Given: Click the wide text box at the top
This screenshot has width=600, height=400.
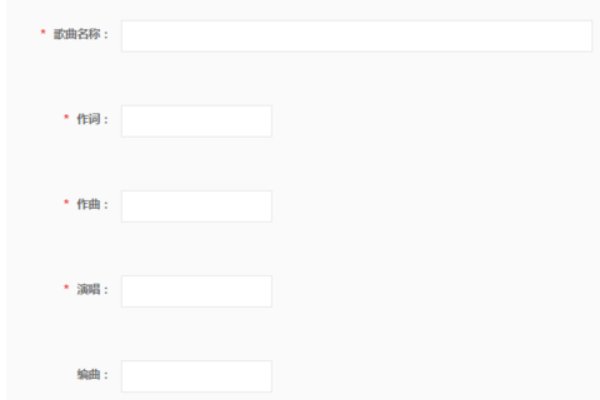Looking at the screenshot, I should 356,36.
